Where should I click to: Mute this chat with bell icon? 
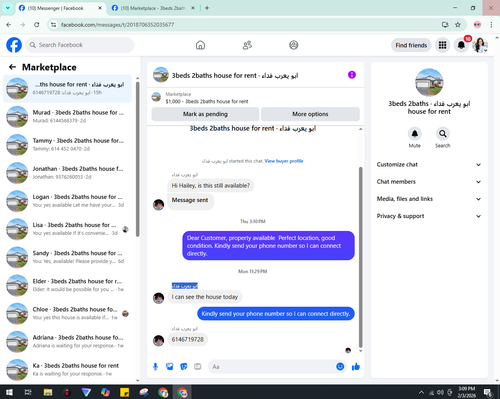pyautogui.click(x=415, y=134)
